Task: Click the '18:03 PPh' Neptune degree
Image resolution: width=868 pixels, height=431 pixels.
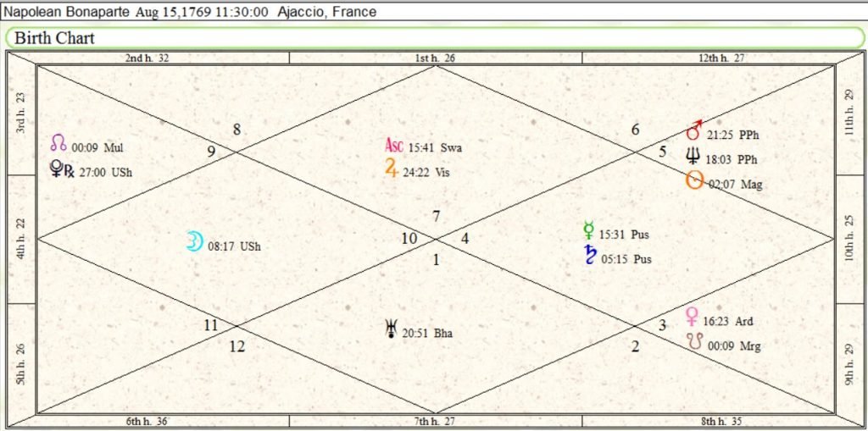Action: (x=732, y=160)
